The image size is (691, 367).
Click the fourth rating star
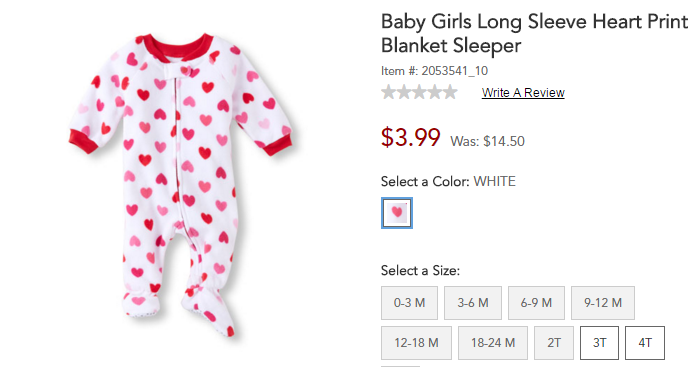pyautogui.click(x=435, y=92)
